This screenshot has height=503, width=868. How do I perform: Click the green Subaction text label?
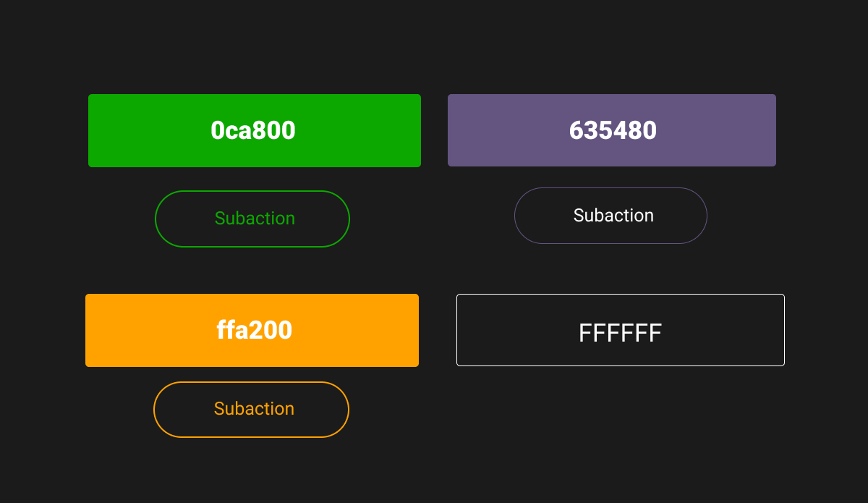(255, 219)
